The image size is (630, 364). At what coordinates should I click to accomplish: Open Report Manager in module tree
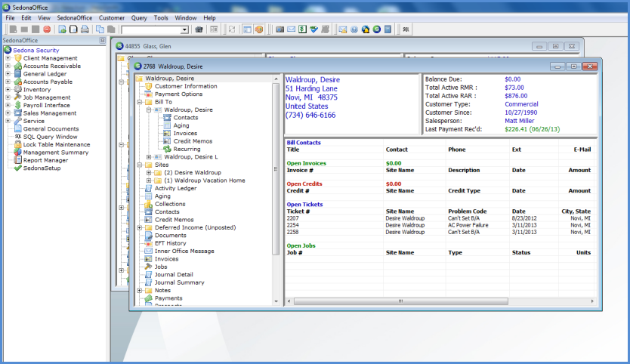(45, 160)
